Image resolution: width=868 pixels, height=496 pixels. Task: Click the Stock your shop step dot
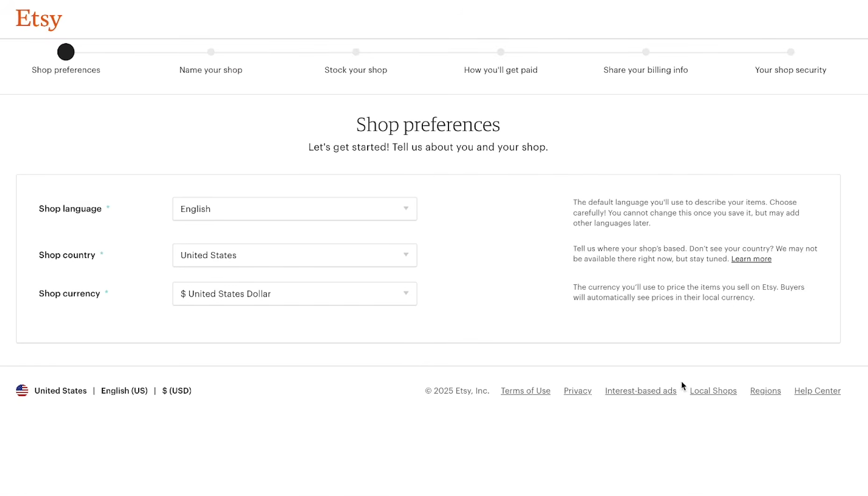tap(356, 52)
